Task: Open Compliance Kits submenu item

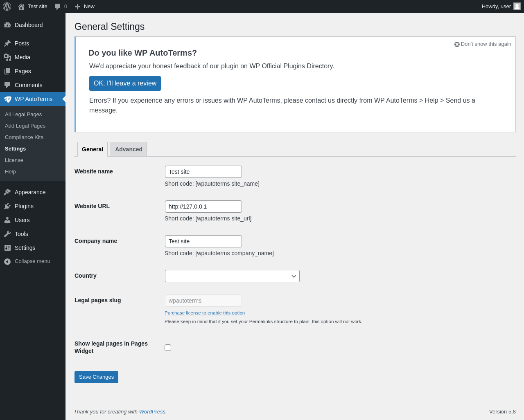Action: tap(24, 137)
